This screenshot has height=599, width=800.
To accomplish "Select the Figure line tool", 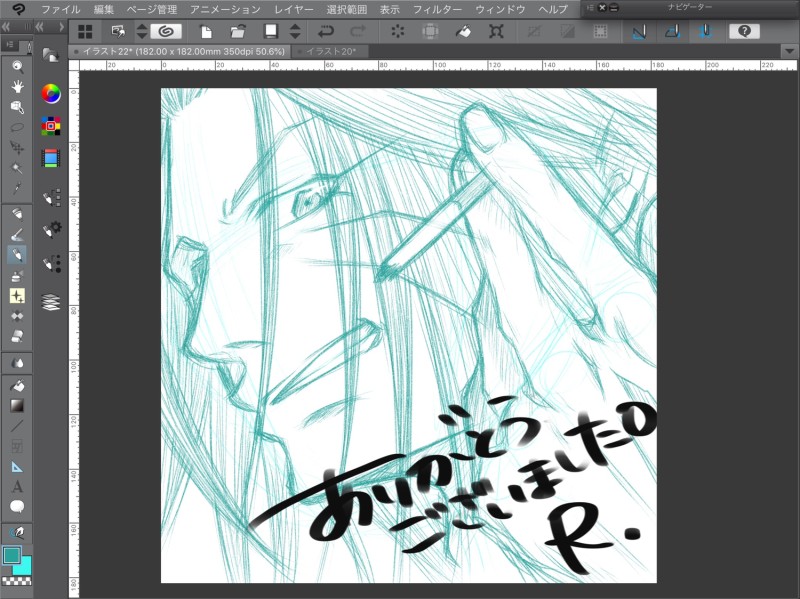I will 17,426.
